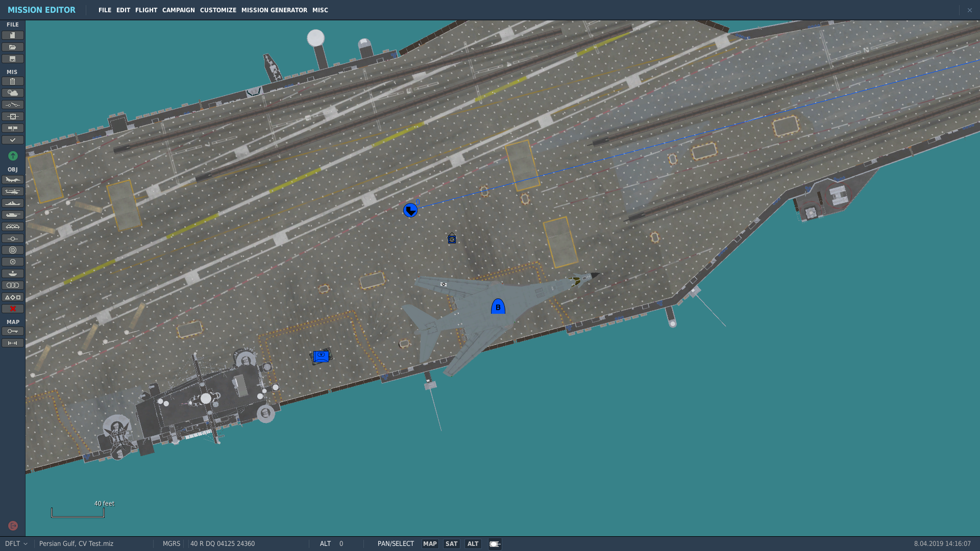Screen dimensions: 980x551
Task: Select the airplane group placement tool
Action: [13, 180]
